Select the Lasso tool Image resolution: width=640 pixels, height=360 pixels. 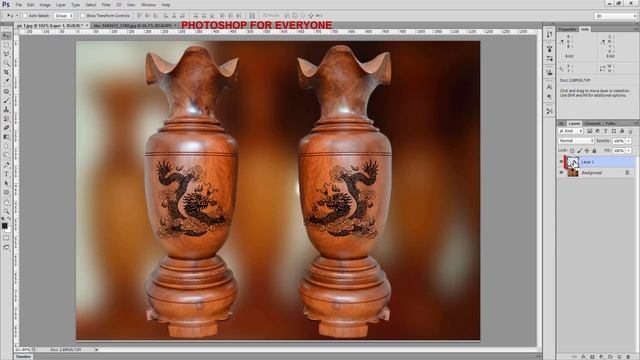click(6, 54)
